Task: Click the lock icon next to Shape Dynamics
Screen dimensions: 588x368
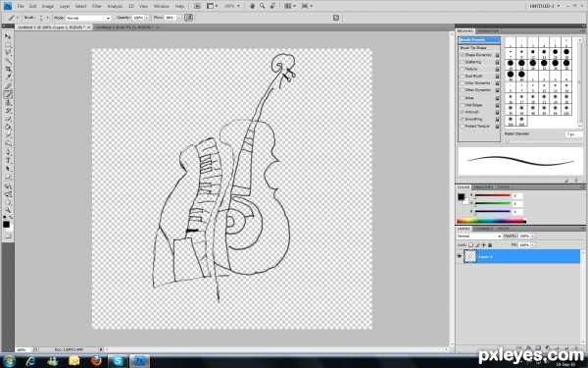Action: pyautogui.click(x=497, y=55)
